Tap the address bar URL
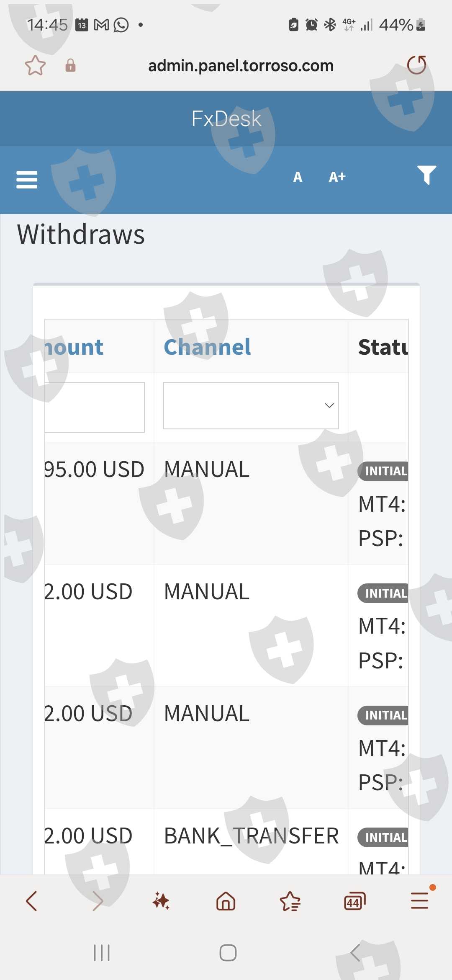Viewport: 452px width, 980px height. point(241,66)
